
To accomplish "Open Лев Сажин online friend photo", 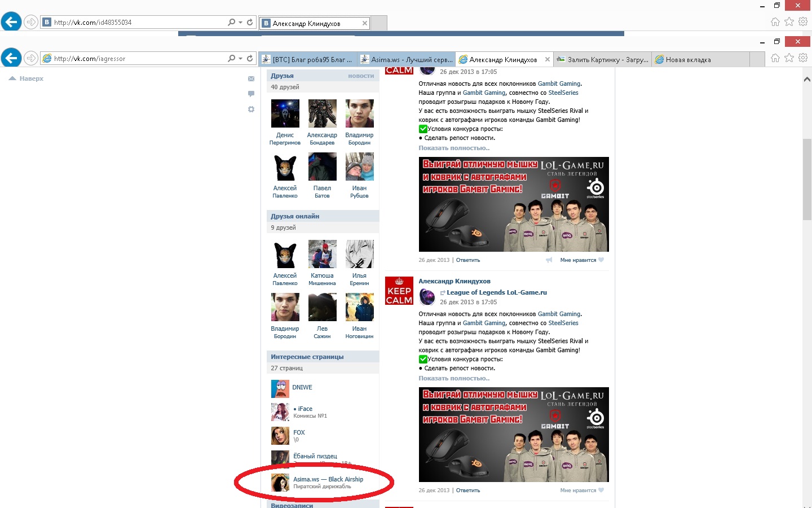I will click(x=323, y=307).
